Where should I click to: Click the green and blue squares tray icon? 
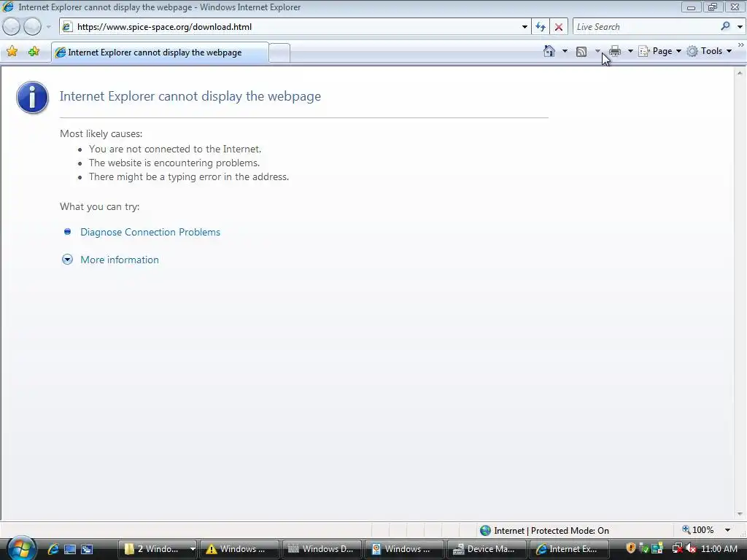click(657, 549)
